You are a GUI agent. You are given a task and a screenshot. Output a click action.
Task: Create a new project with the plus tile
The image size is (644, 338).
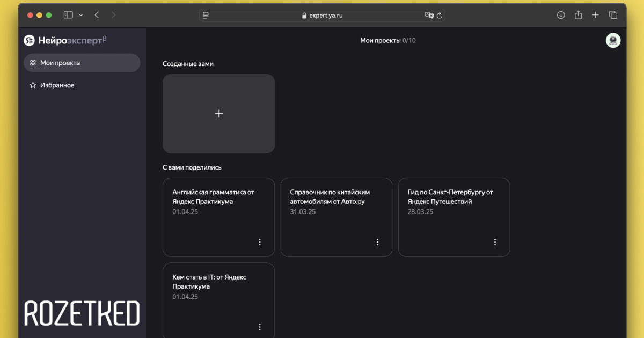pos(219,114)
